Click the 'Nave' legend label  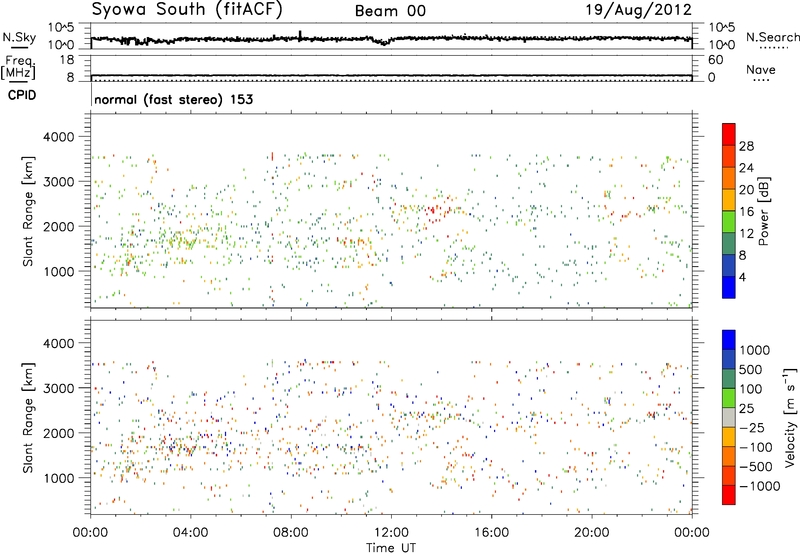[x=760, y=70]
